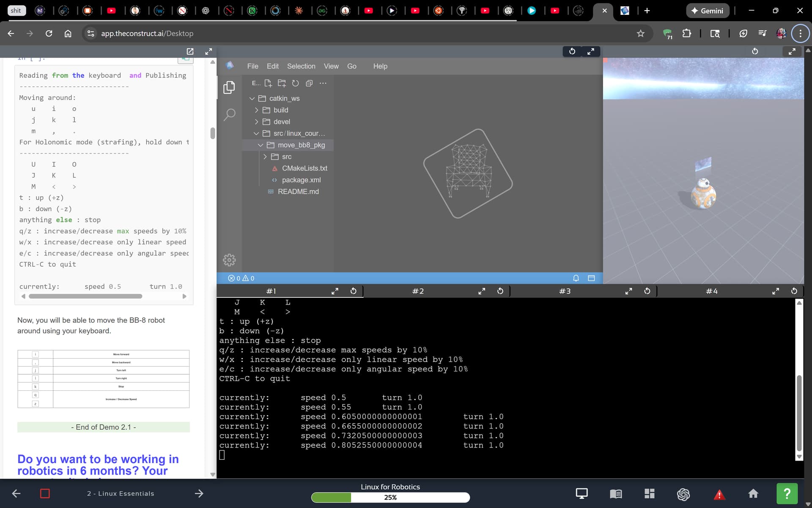
Task: Collapse all folders in explorer
Action: pos(309,83)
